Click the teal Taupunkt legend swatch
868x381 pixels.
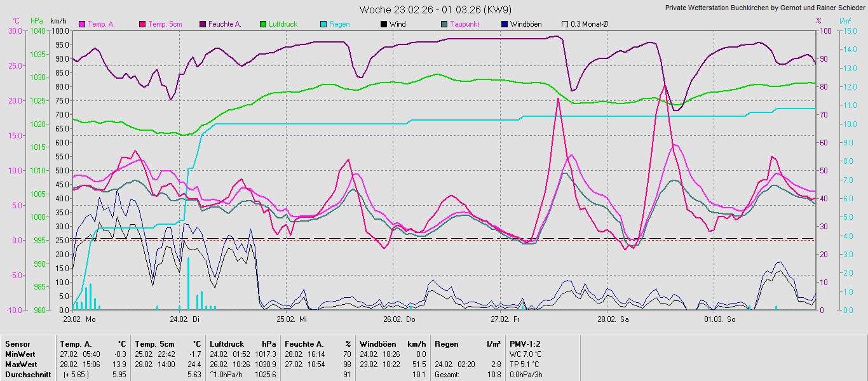click(444, 24)
